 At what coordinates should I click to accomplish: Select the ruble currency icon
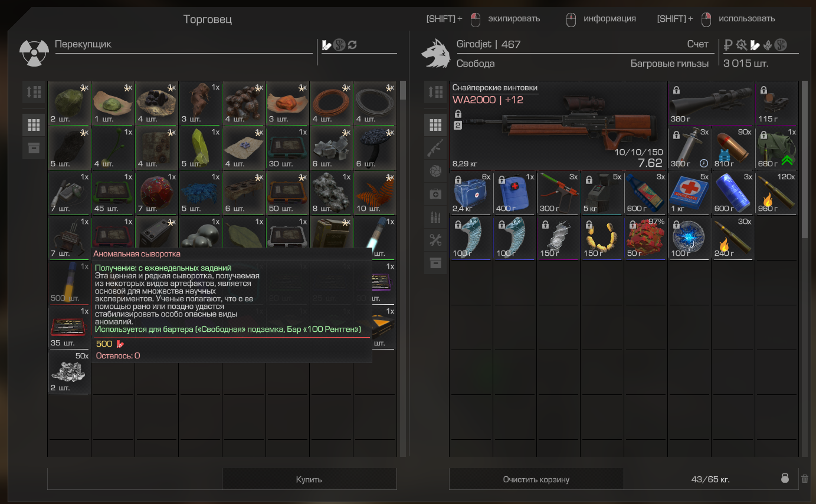pos(729,45)
